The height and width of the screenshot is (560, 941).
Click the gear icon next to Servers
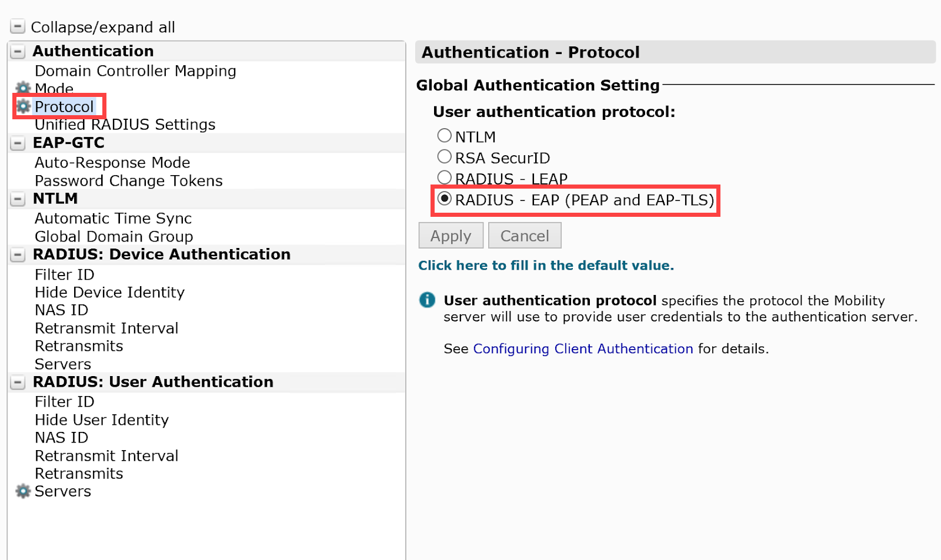(23, 491)
